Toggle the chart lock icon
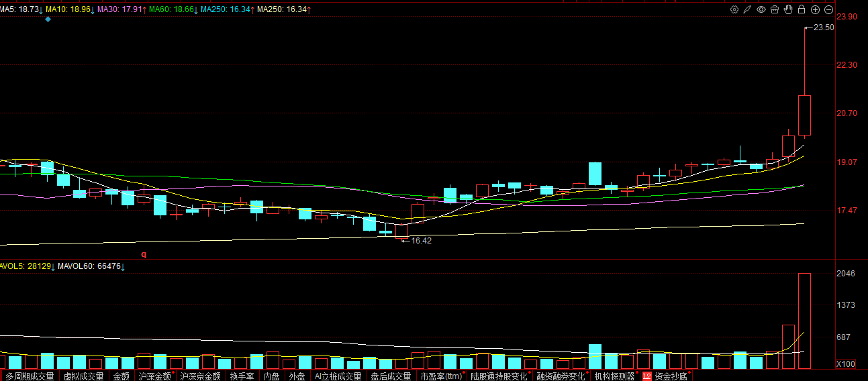The width and height of the screenshot is (868, 381). pyautogui.click(x=802, y=9)
